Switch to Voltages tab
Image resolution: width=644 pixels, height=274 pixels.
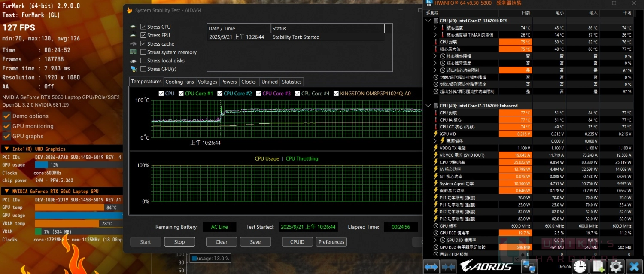click(x=207, y=82)
